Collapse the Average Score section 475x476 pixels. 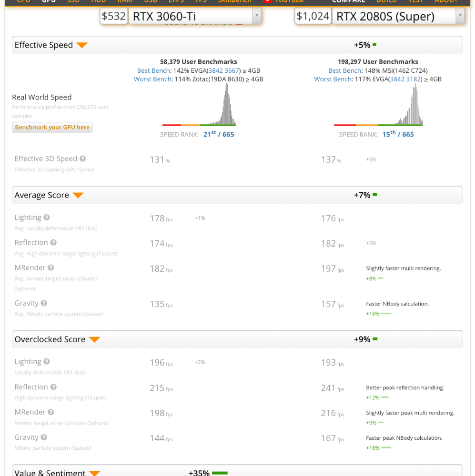(78, 195)
